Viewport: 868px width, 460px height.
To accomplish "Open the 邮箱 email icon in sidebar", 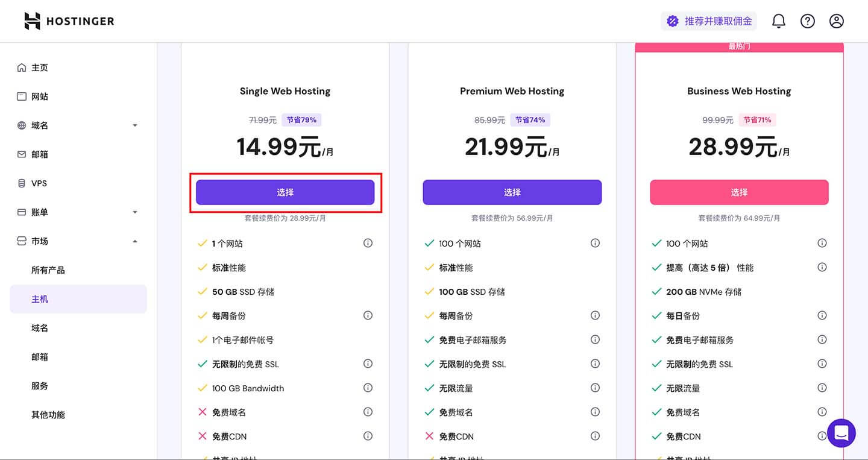I will click(x=23, y=154).
